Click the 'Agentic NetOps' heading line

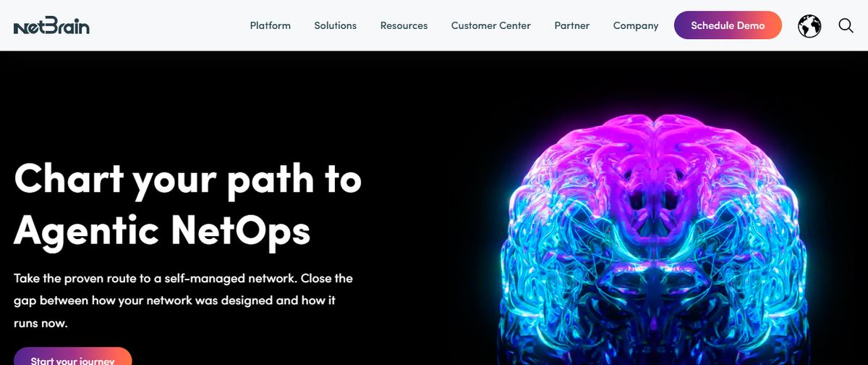point(162,231)
